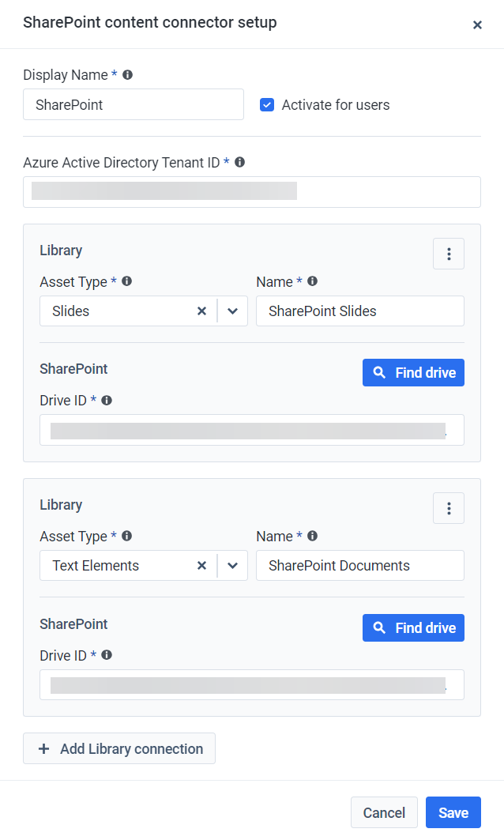Image resolution: width=504 pixels, height=840 pixels.
Task: Cancel the connector setup
Action: click(384, 812)
